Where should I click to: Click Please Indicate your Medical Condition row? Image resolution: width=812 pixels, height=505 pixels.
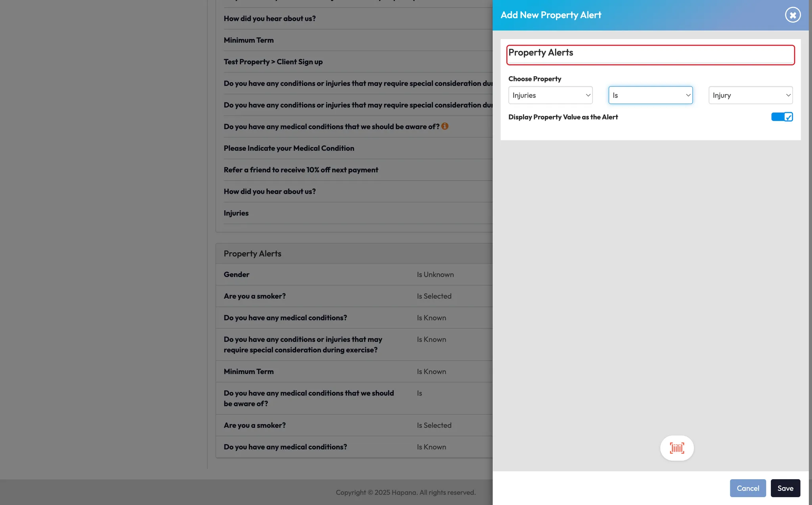(289, 148)
